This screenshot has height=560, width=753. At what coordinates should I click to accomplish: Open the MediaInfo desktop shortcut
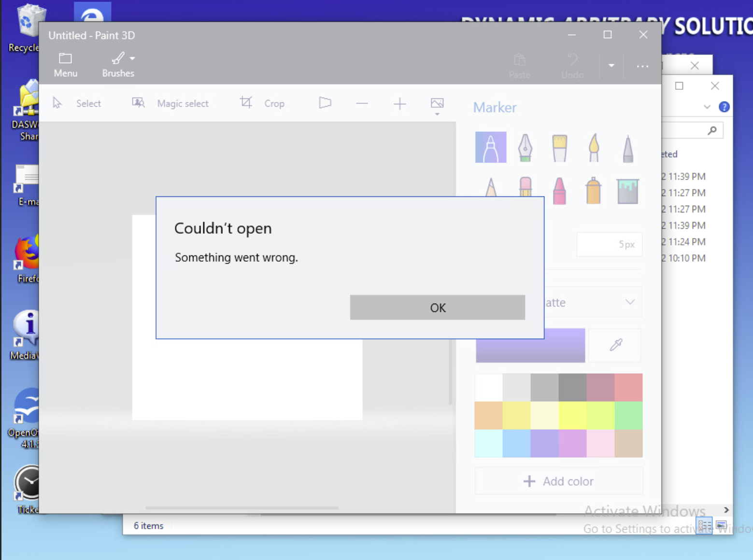[x=24, y=335]
